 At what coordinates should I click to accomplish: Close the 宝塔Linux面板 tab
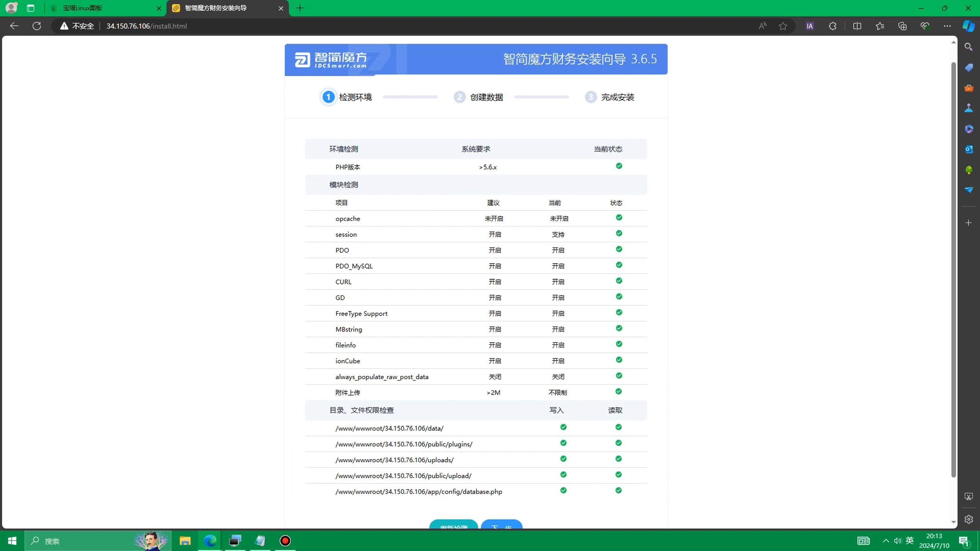coord(159,8)
